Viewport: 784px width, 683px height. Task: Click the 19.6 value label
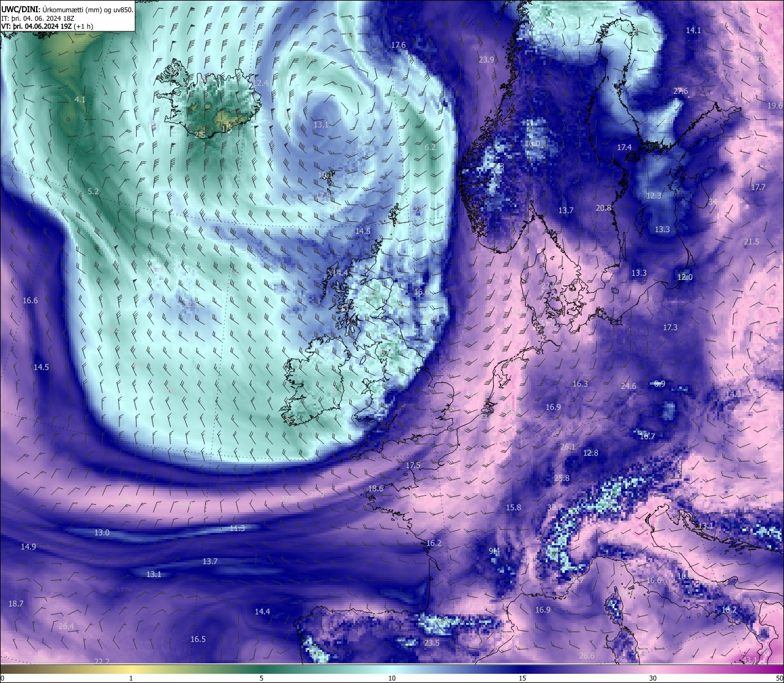click(775, 105)
